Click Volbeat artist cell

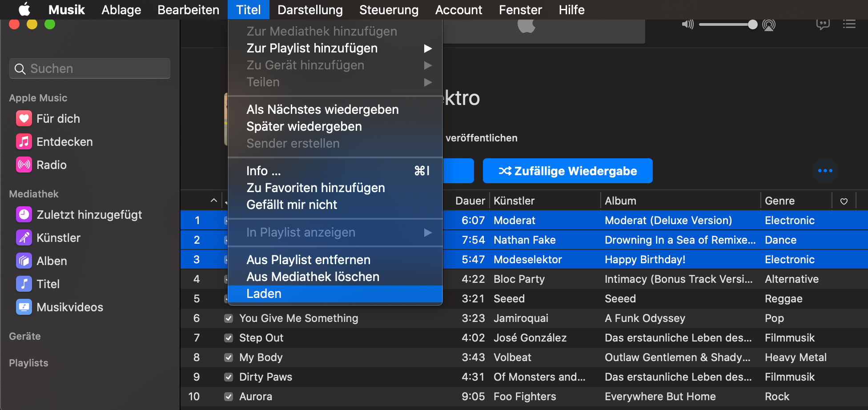512,358
